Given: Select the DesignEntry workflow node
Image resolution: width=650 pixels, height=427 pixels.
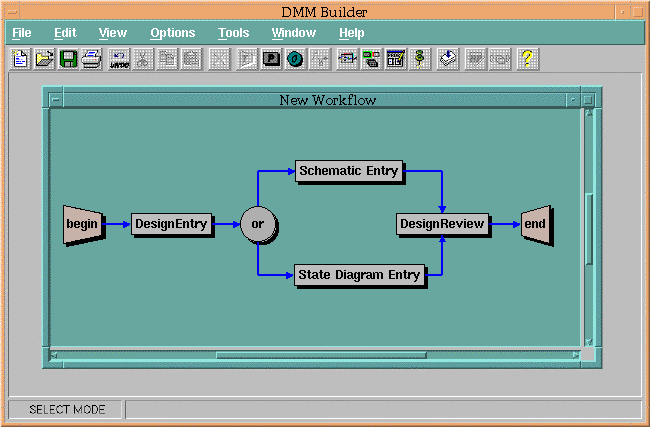Looking at the screenshot, I should pos(173,224).
